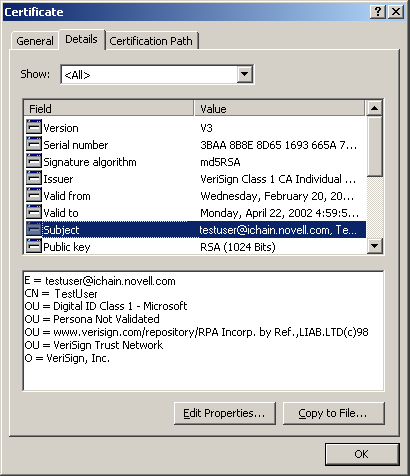The image size is (410, 476).
Task: Select the Details tab
Action: pos(81,39)
